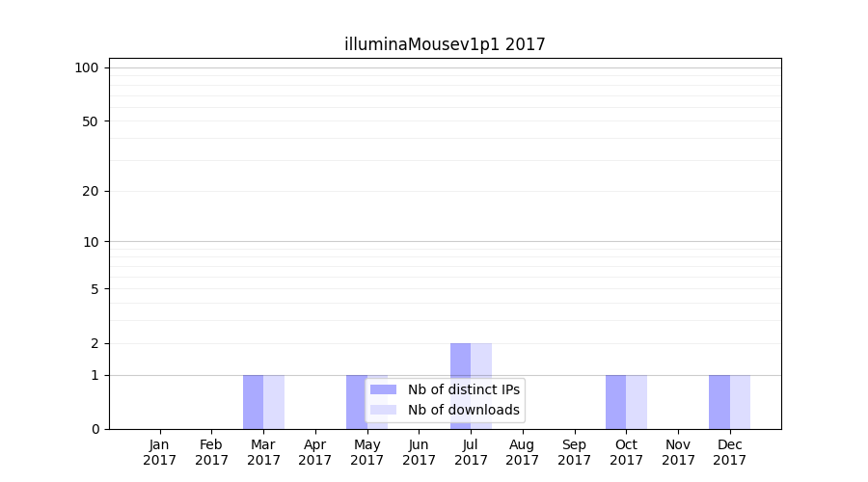
Task: Click the dark blue distinct IPs legend swatch
Action: pyautogui.click(x=383, y=389)
